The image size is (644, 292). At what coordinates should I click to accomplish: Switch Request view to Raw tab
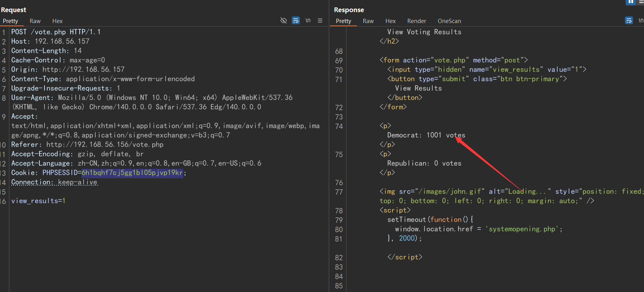click(35, 21)
